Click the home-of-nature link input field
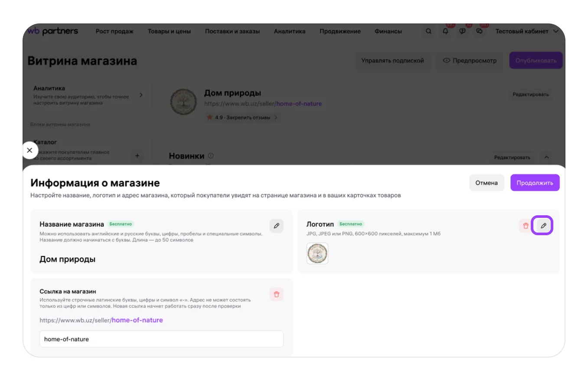588x381 pixels. (161, 339)
